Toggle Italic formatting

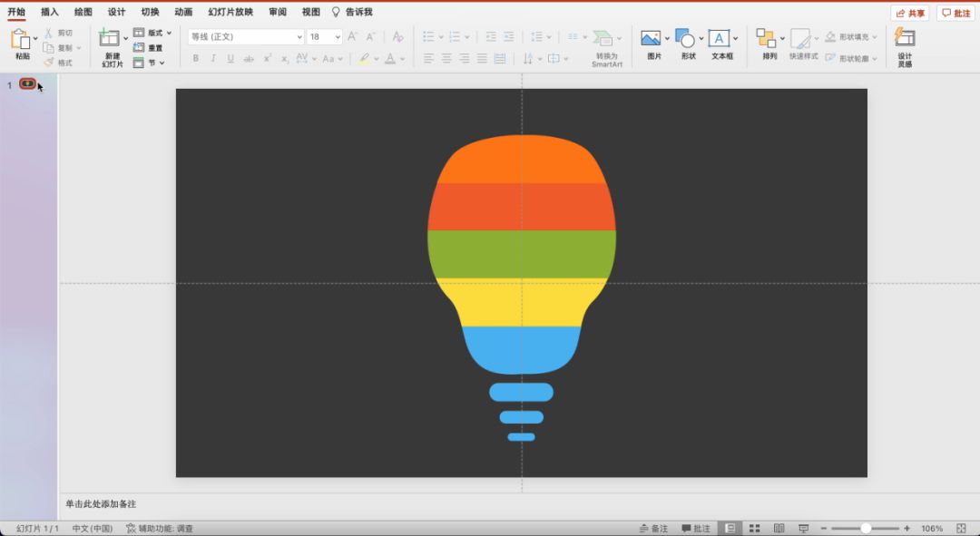click(x=213, y=59)
